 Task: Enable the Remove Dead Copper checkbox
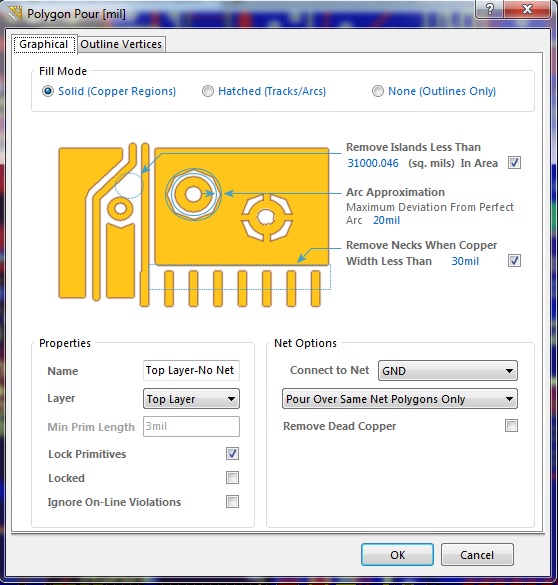click(x=511, y=425)
